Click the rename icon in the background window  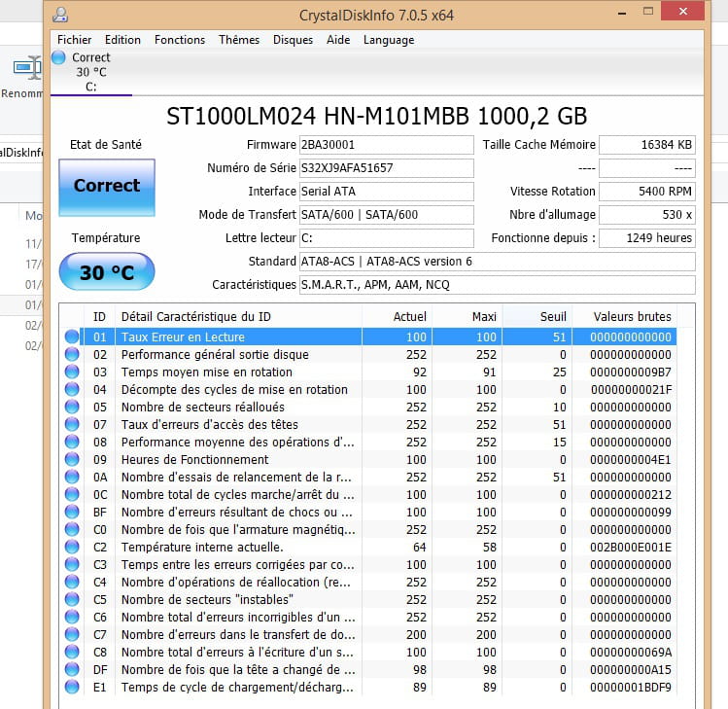tap(28, 68)
